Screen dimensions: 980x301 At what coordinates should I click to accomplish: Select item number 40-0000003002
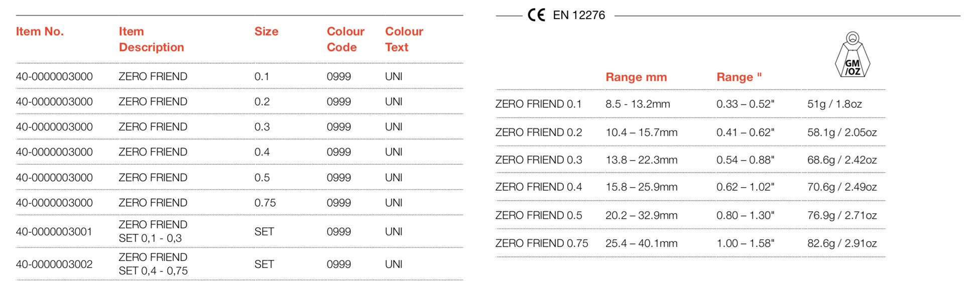point(54,264)
